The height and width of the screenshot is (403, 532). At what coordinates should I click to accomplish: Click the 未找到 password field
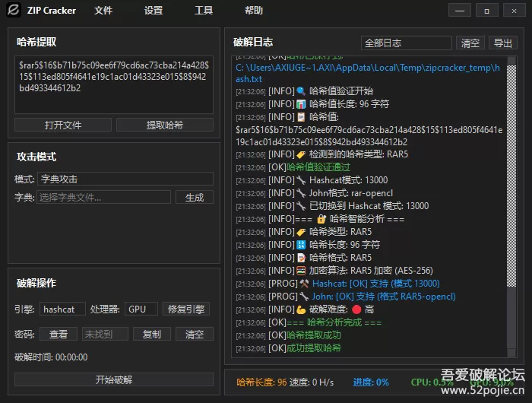pyautogui.click(x=105, y=334)
